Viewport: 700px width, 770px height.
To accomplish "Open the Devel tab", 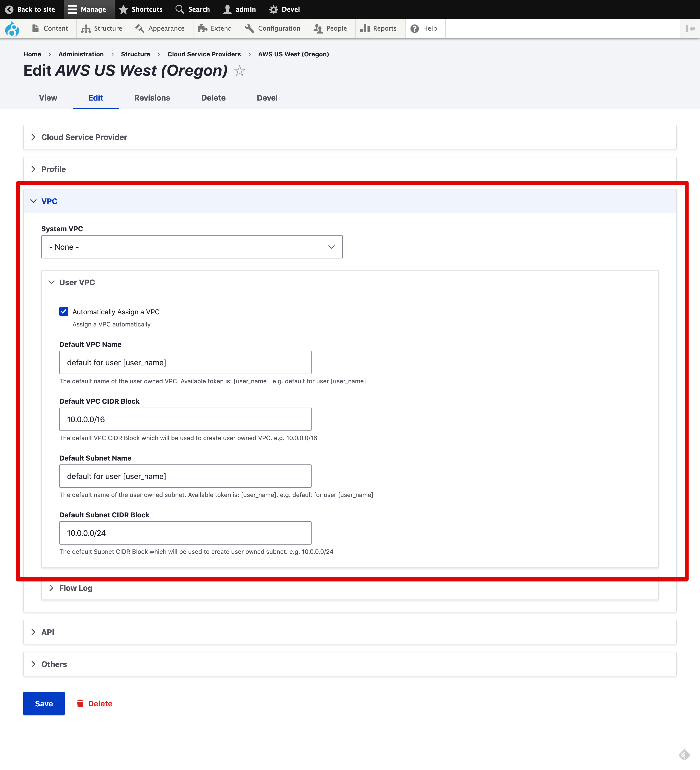I will (x=267, y=98).
